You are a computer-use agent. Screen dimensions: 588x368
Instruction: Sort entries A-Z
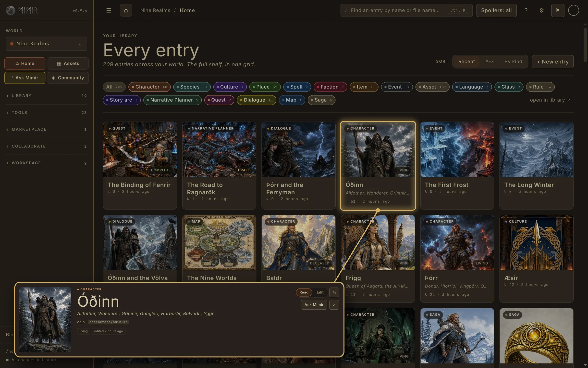[x=490, y=62]
